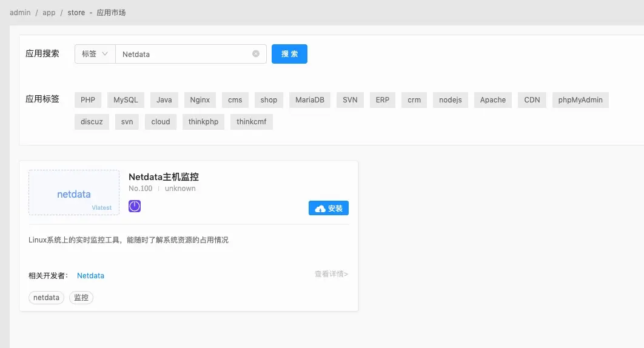Select the cloud tag
Viewport: 644px width, 348px height.
click(161, 122)
